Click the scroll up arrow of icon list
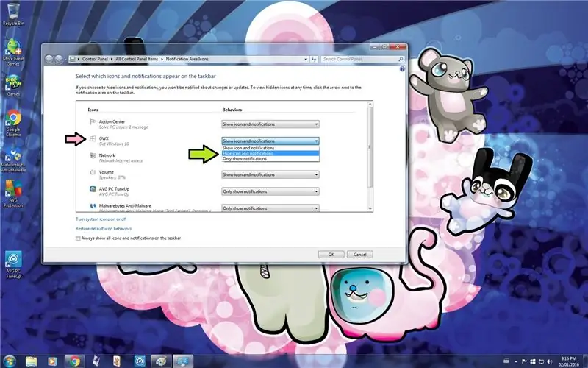 370,104
